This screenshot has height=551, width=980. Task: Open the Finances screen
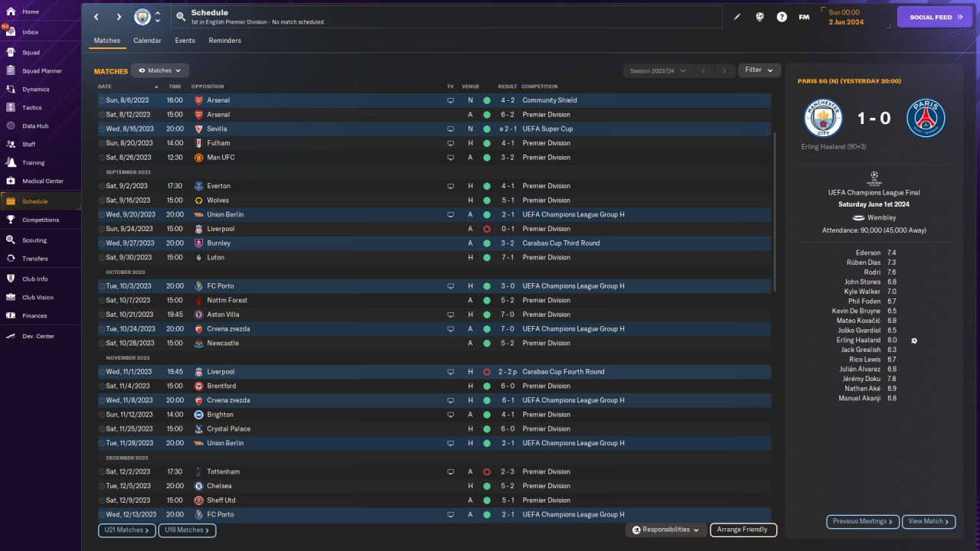pyautogui.click(x=34, y=316)
